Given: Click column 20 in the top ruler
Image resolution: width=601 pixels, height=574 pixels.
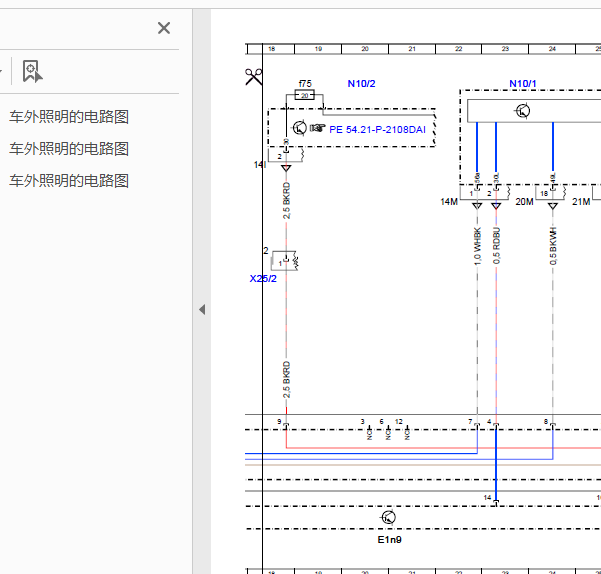Looking at the screenshot, I should 365,49.
